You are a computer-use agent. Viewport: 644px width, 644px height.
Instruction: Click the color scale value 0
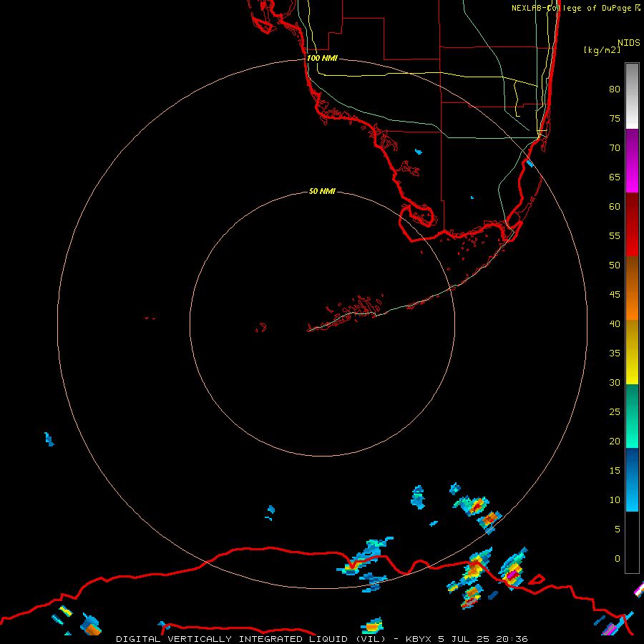tap(618, 559)
